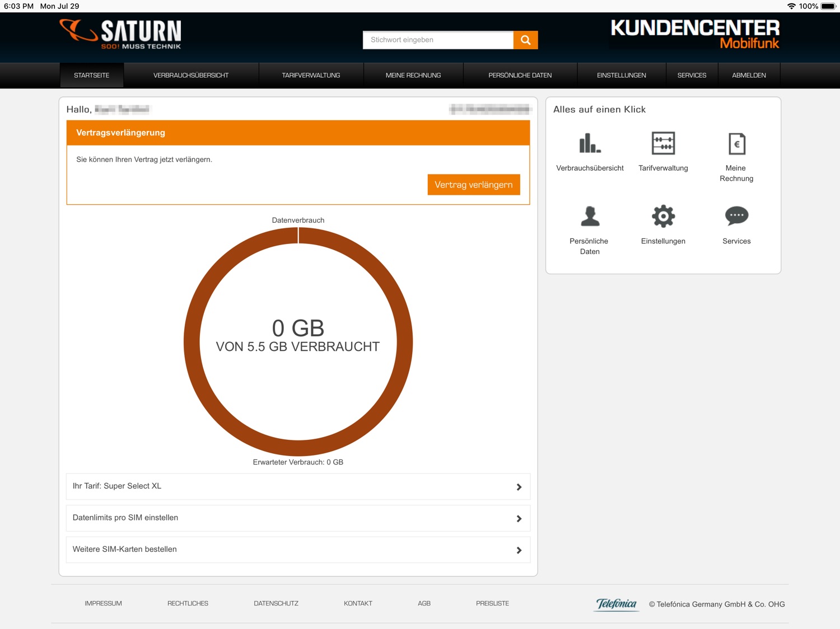Select Meine Rechnung in navigation bar

pyautogui.click(x=413, y=76)
